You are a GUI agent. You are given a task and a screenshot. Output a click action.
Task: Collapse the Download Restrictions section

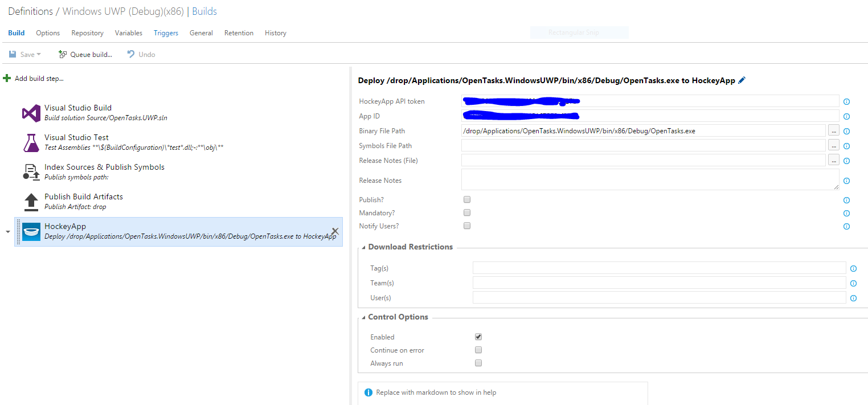(364, 247)
